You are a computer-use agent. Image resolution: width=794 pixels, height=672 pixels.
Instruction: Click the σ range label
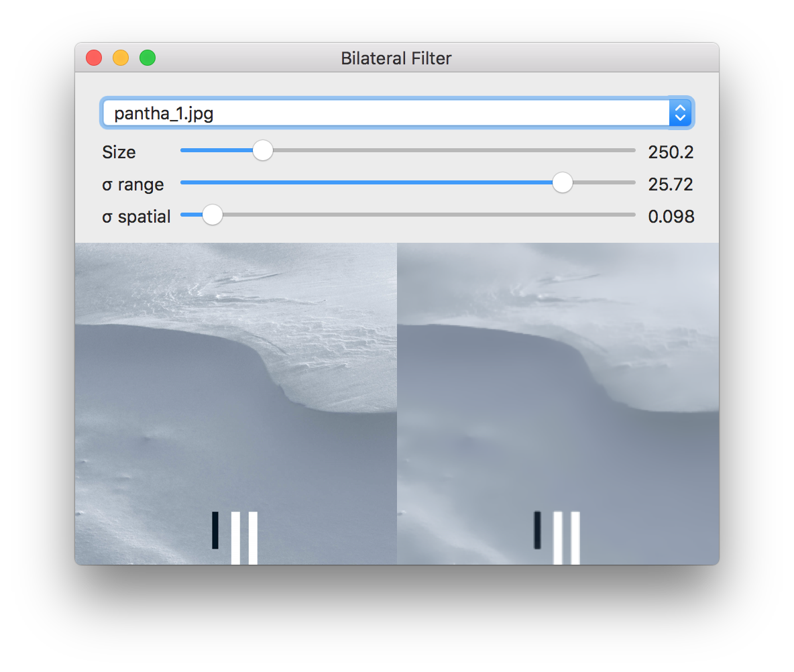133,185
